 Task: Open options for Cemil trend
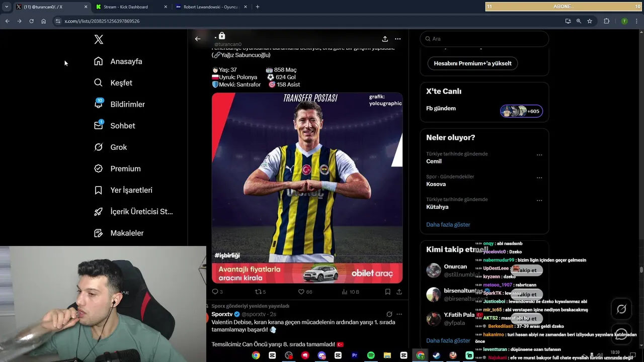tap(539, 155)
